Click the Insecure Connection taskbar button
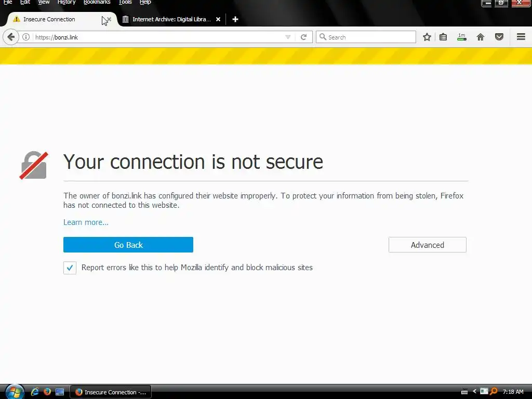The image size is (532, 399). [111, 392]
